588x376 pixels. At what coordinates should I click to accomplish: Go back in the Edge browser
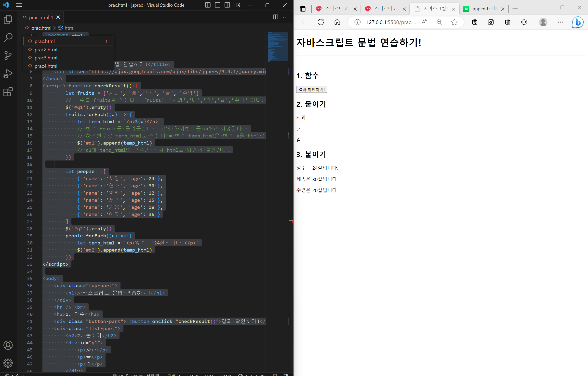tap(304, 22)
